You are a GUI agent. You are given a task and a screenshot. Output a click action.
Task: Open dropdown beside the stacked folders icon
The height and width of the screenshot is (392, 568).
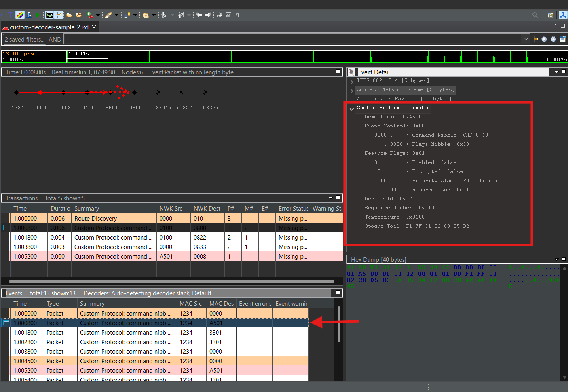click(x=154, y=15)
